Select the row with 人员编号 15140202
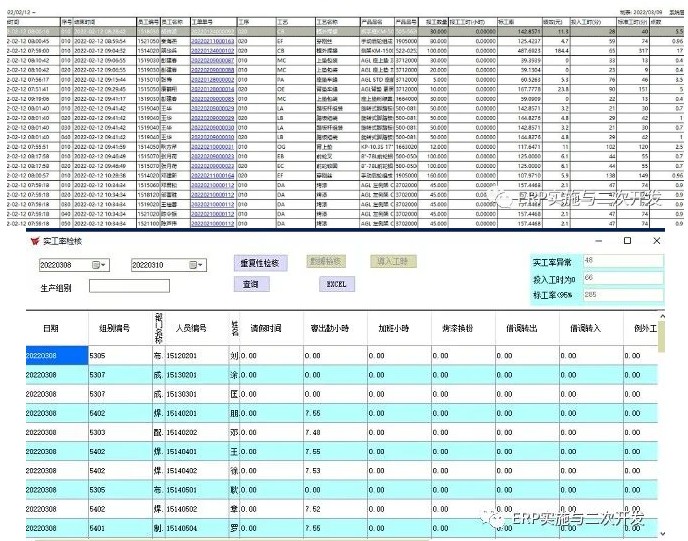Image resolution: width=688 pixels, height=541 pixels. point(342,433)
